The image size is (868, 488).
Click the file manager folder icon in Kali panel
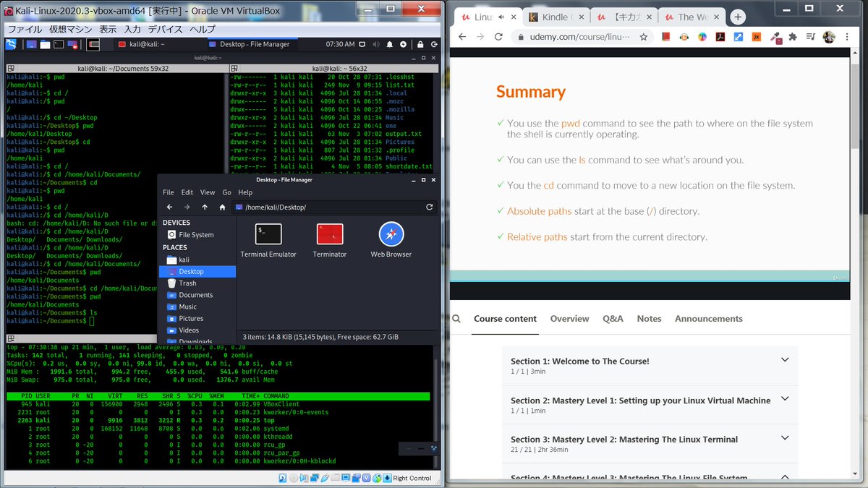pos(45,44)
